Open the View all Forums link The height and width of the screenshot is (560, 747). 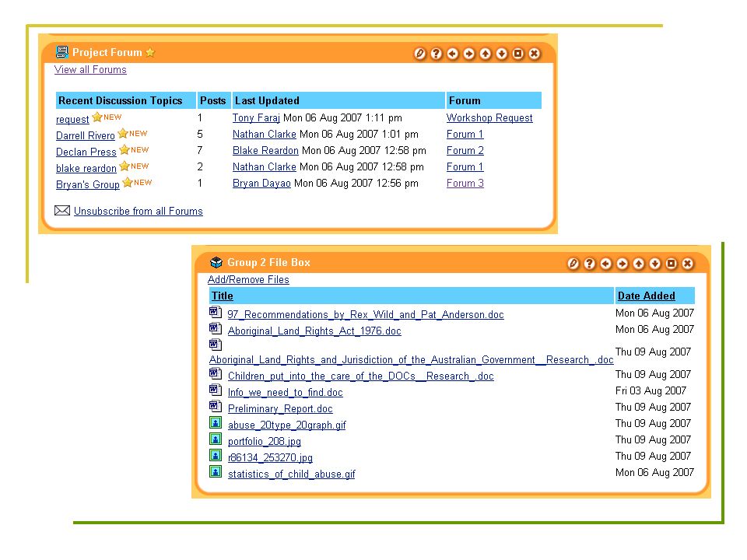pos(90,69)
